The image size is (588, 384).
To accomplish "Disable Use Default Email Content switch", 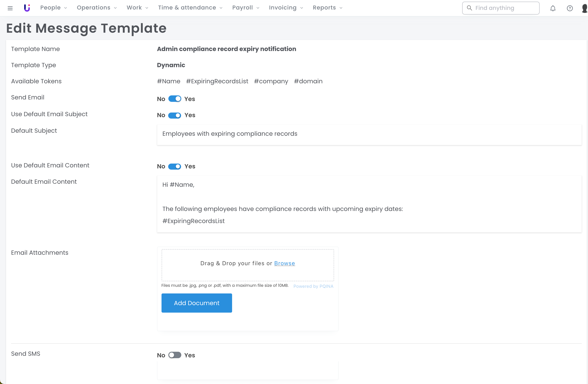I will [x=175, y=167].
